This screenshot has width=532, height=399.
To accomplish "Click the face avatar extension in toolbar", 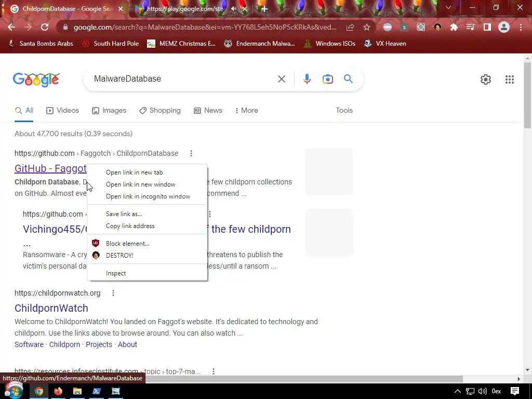I will 437,27.
